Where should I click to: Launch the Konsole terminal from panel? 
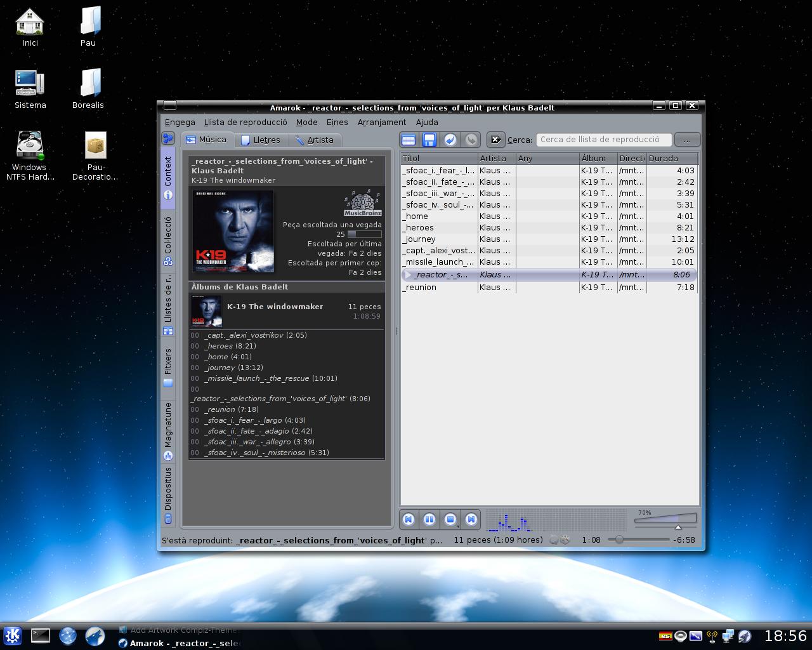(41, 635)
